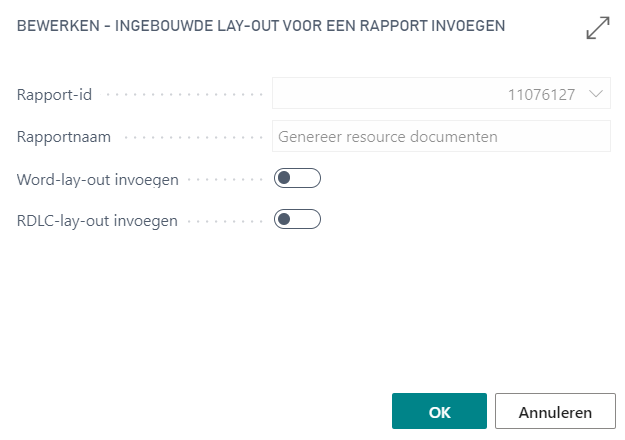The height and width of the screenshot is (440, 625).
Task: Click the Rapportnaam label
Action: pos(64,136)
